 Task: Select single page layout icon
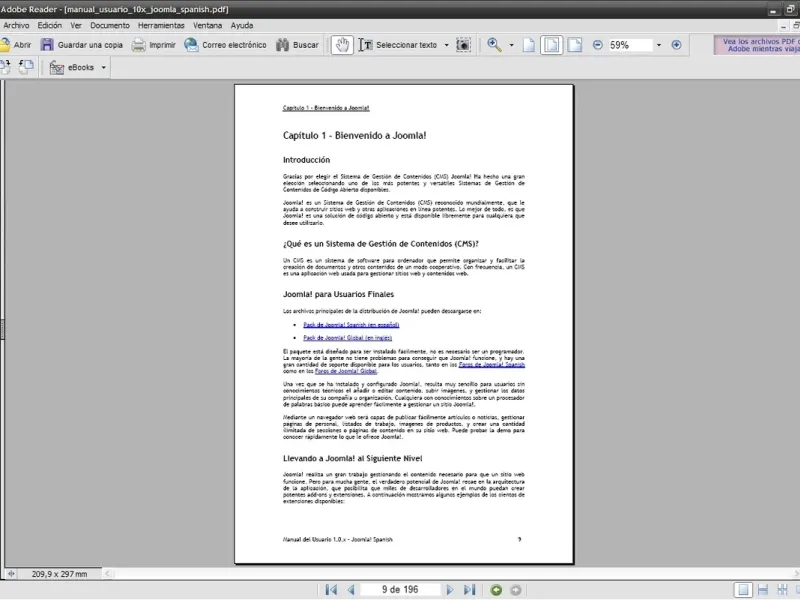(x=743, y=590)
